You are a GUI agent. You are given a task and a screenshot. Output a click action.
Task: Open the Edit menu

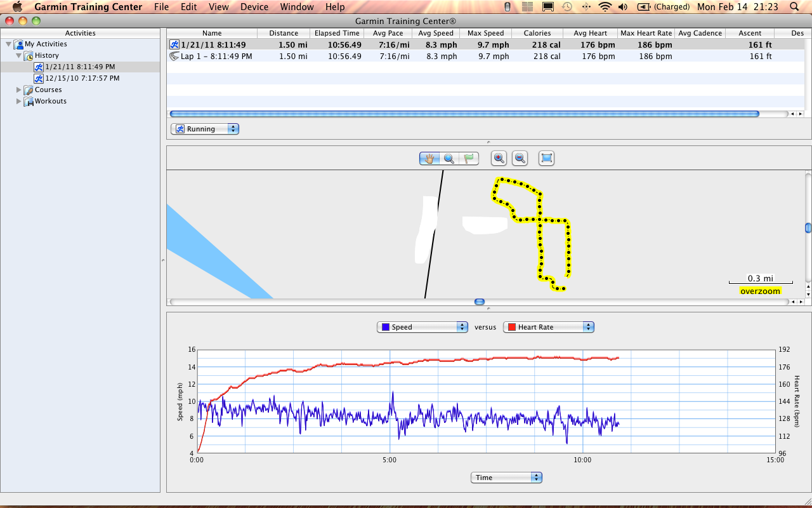click(188, 7)
